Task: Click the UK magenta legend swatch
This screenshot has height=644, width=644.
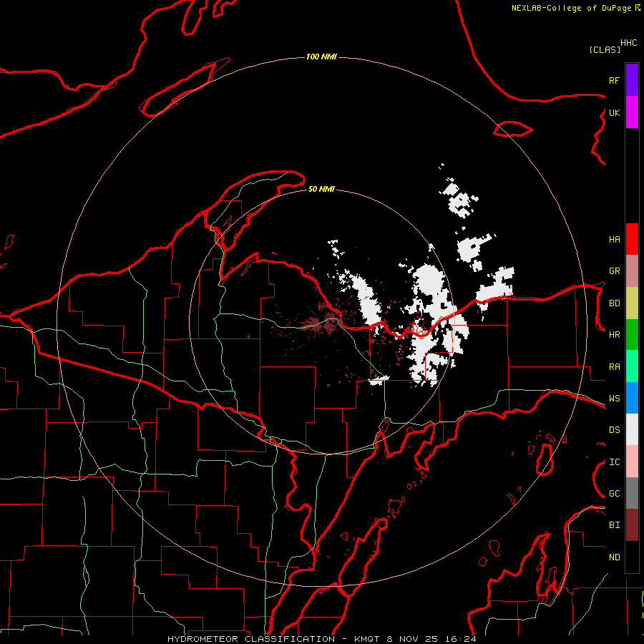Action: click(x=632, y=112)
